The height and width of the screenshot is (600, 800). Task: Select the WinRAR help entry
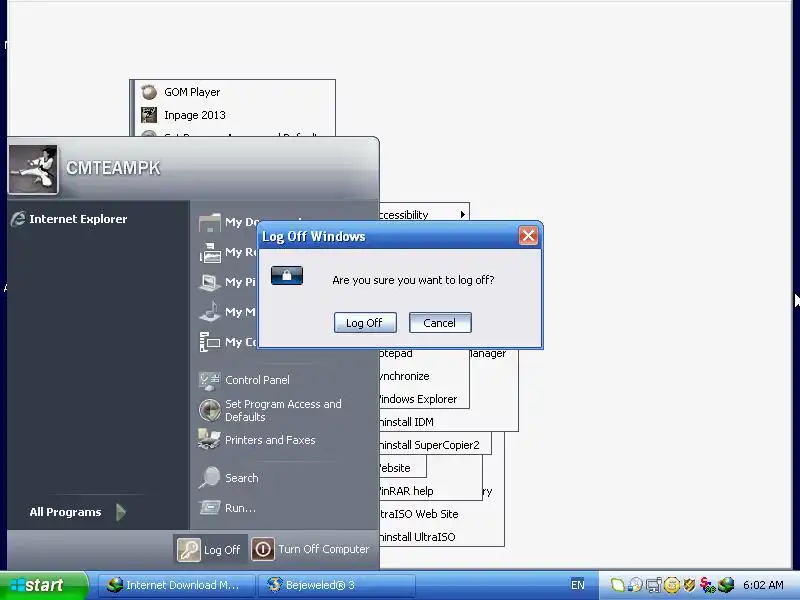(407, 491)
